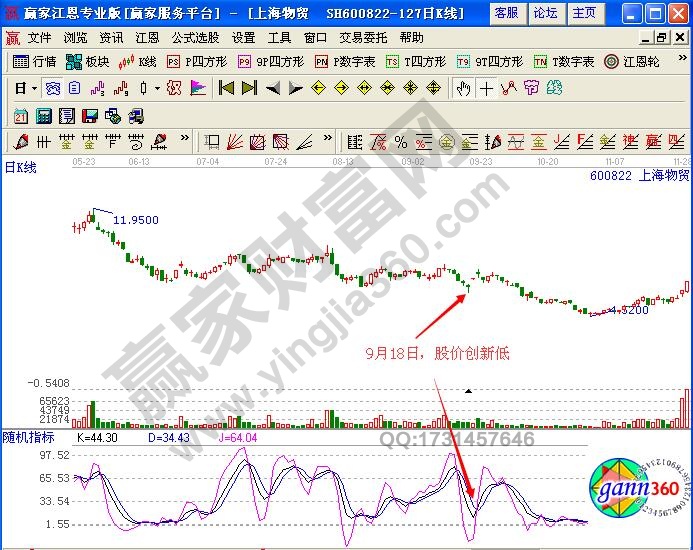
Task: Click the 板块 sector toolbar button
Action: click(x=88, y=61)
